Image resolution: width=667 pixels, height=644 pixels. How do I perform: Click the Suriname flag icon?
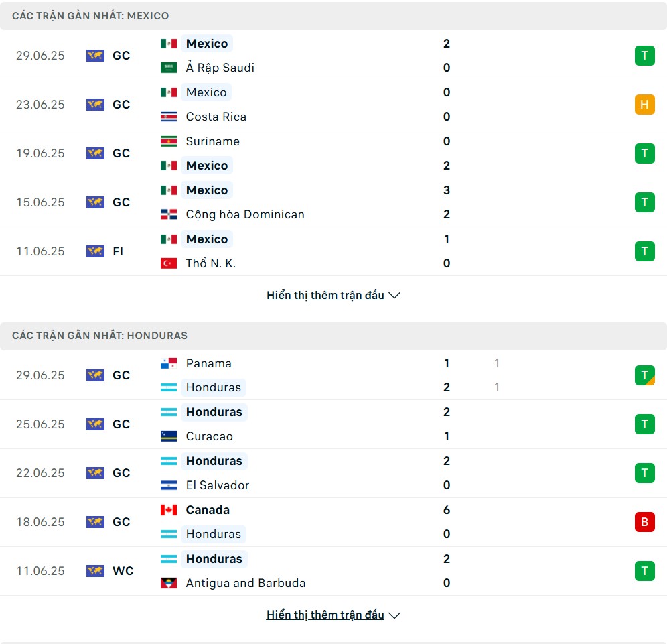click(x=169, y=142)
